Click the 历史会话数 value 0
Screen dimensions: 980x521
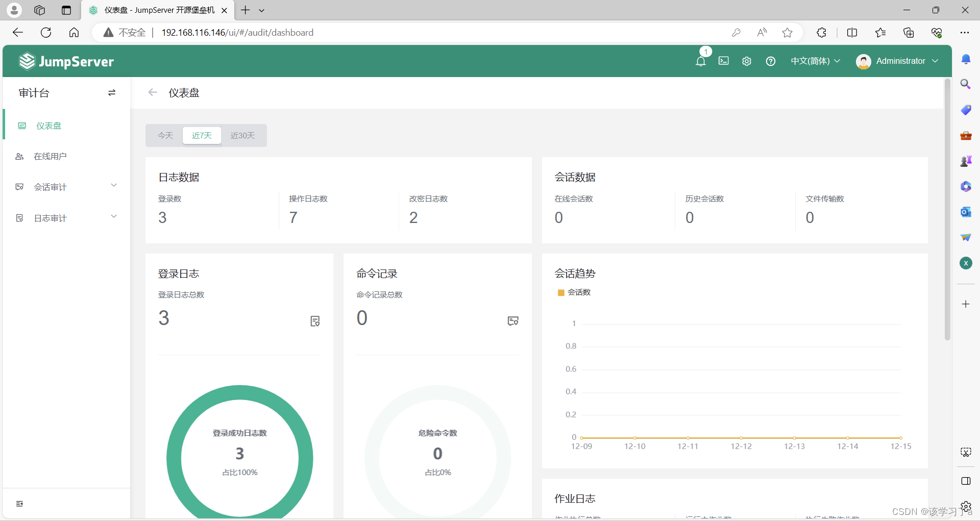pos(690,218)
